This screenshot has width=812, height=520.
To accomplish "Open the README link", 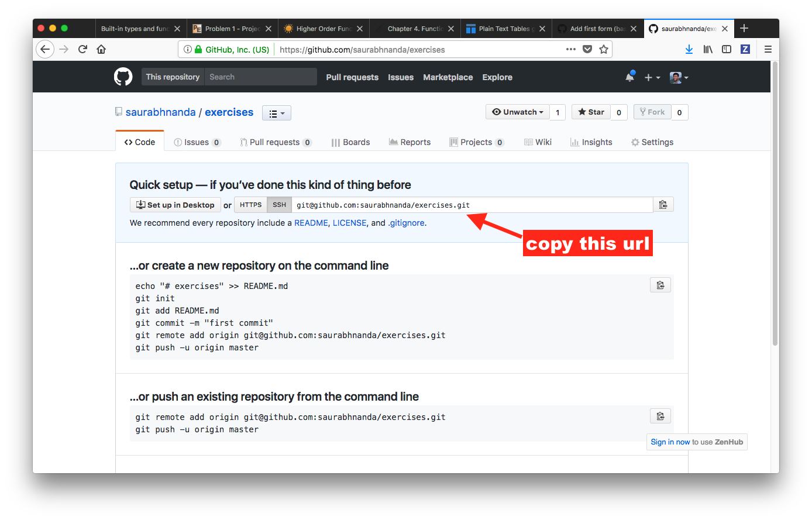I will coord(311,223).
